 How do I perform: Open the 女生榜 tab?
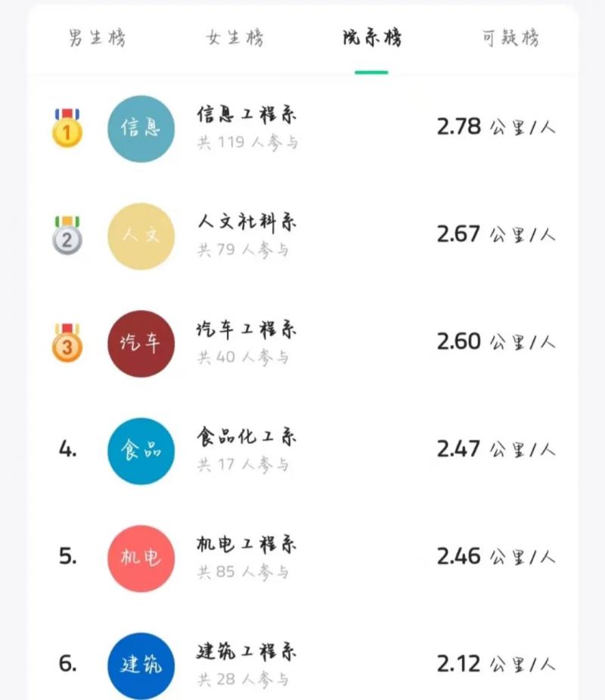click(x=234, y=38)
